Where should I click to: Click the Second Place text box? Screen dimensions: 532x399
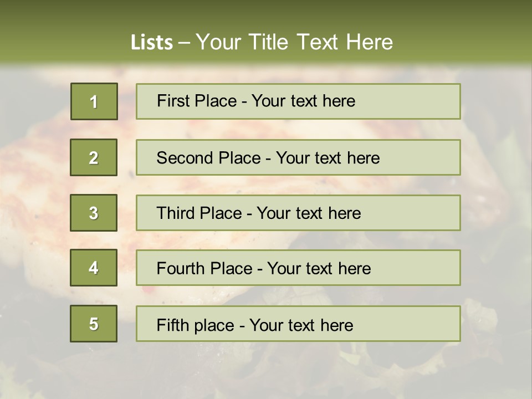pos(298,157)
